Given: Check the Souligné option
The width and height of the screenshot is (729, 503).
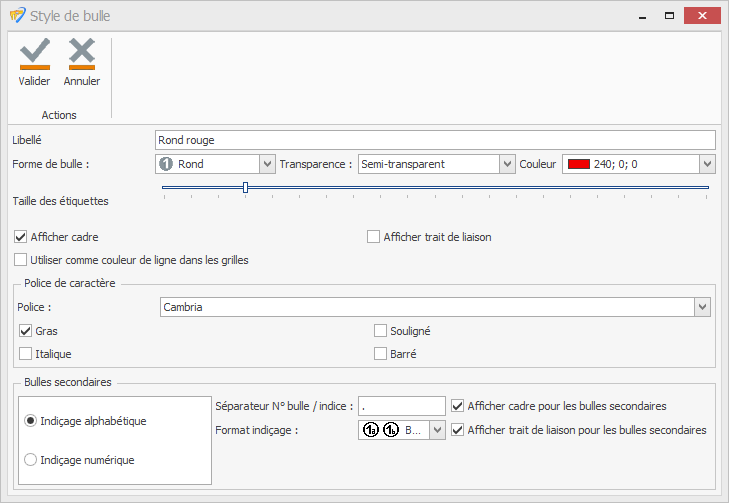Looking at the screenshot, I should click(x=380, y=330).
